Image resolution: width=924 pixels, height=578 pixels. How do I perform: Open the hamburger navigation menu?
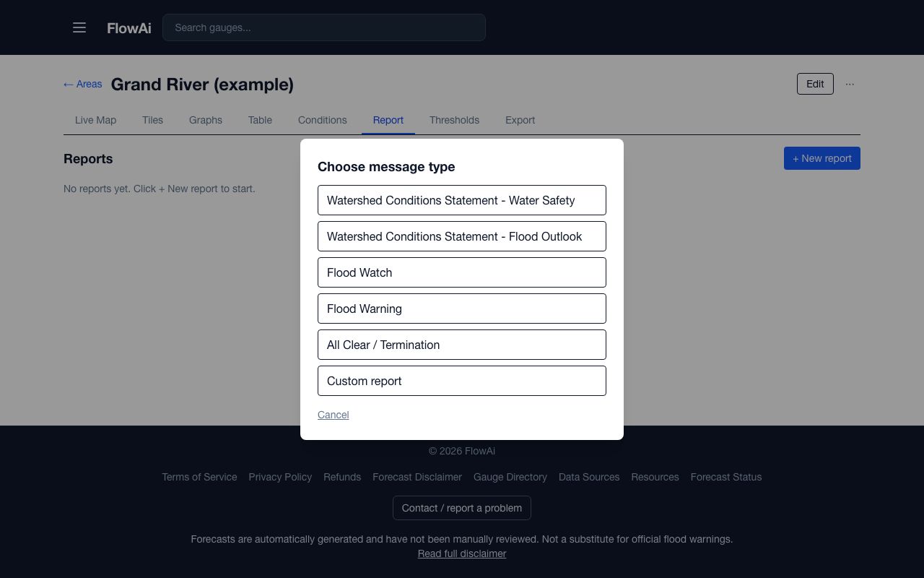pos(79,27)
